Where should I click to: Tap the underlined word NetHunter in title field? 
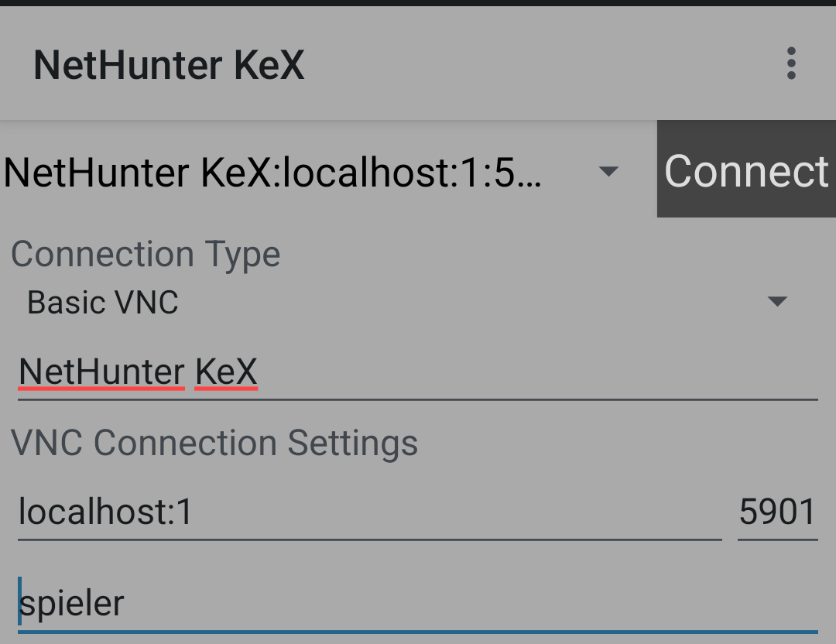pos(101,373)
